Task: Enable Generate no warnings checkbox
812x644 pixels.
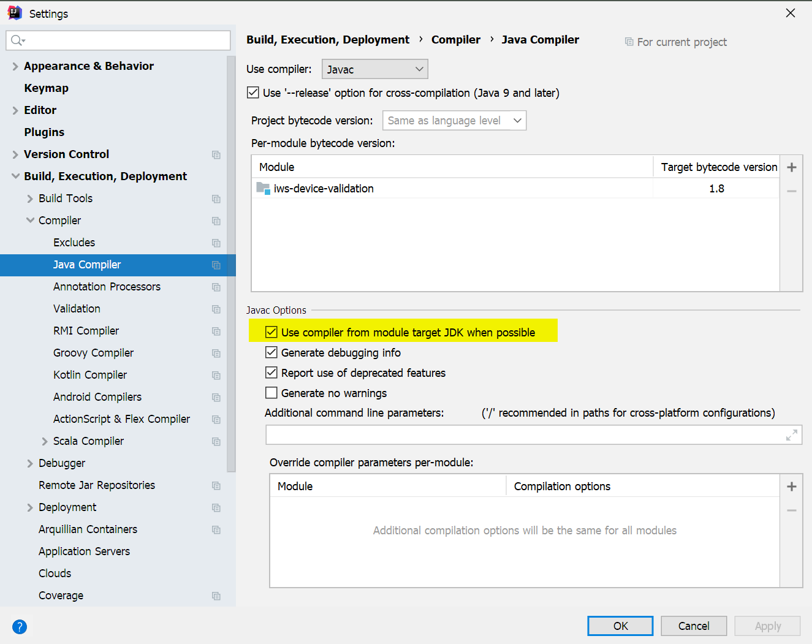Action: click(x=271, y=393)
